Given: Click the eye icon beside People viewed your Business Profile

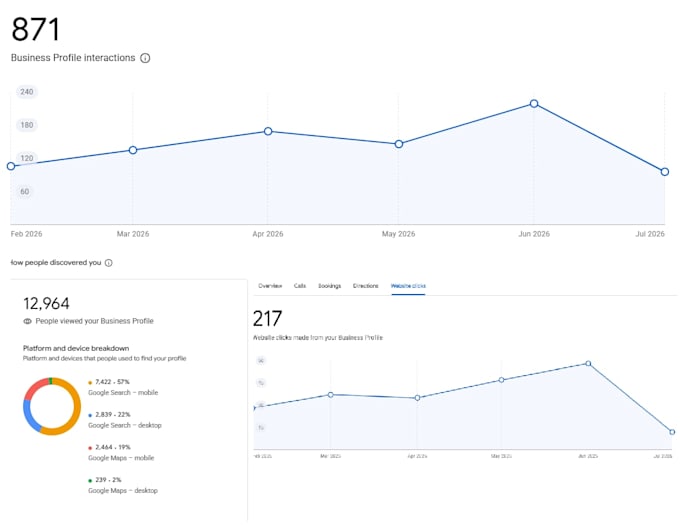Looking at the screenshot, I should tap(27, 321).
